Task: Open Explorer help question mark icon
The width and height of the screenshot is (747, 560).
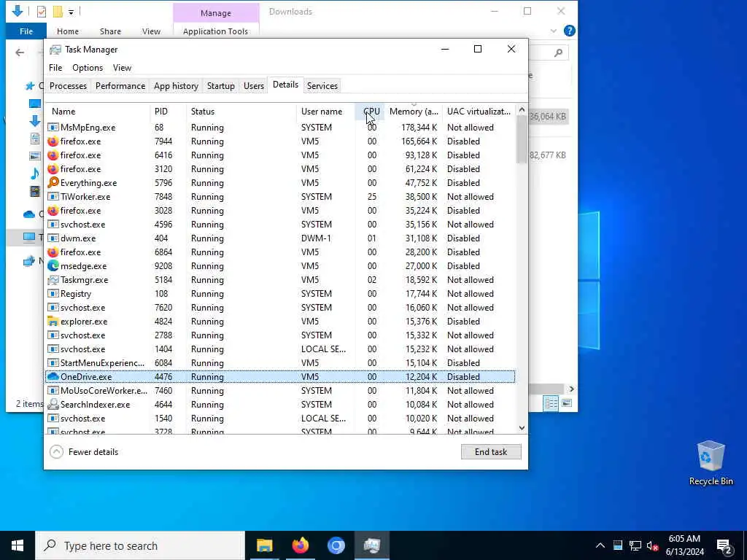Action: pos(569,31)
